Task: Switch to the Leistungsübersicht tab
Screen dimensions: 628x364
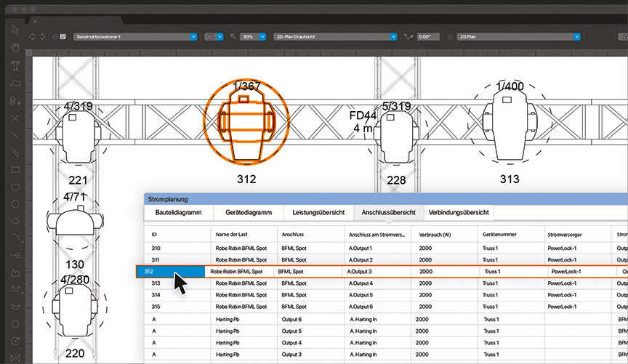Action: click(x=318, y=213)
